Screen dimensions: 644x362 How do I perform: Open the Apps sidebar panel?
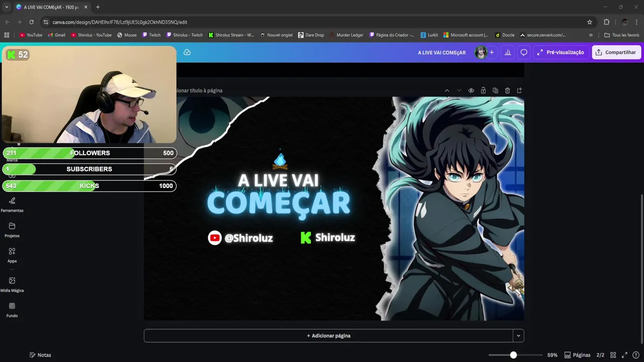click(x=12, y=255)
